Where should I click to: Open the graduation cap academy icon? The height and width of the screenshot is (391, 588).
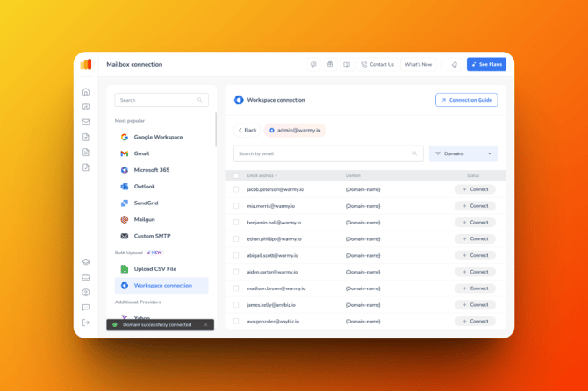(x=86, y=262)
